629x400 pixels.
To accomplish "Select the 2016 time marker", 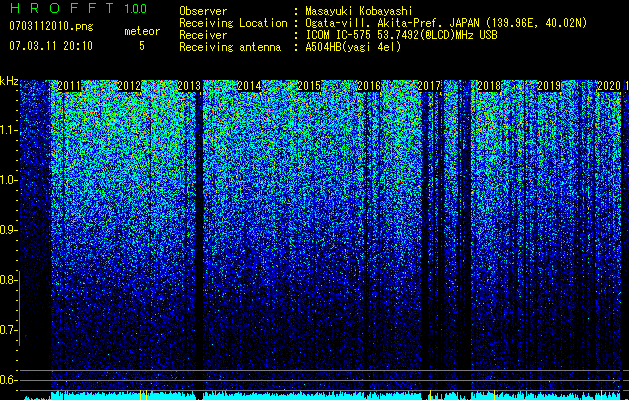I will (369, 86).
